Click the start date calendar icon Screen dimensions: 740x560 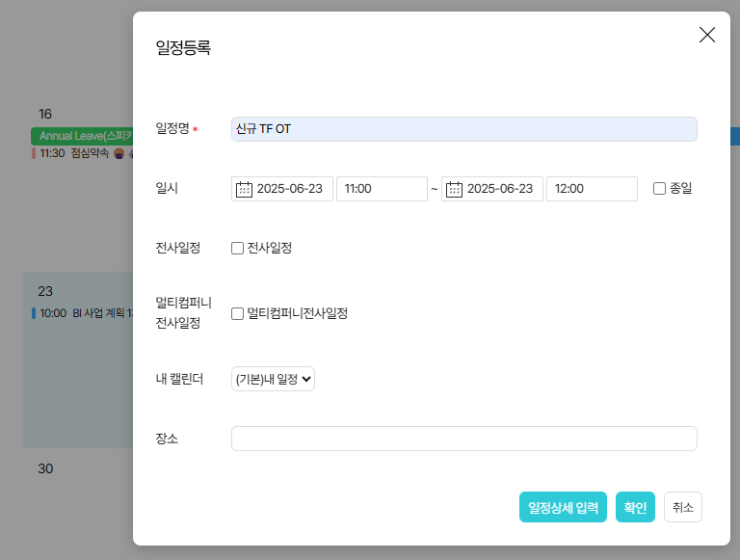pos(244,189)
